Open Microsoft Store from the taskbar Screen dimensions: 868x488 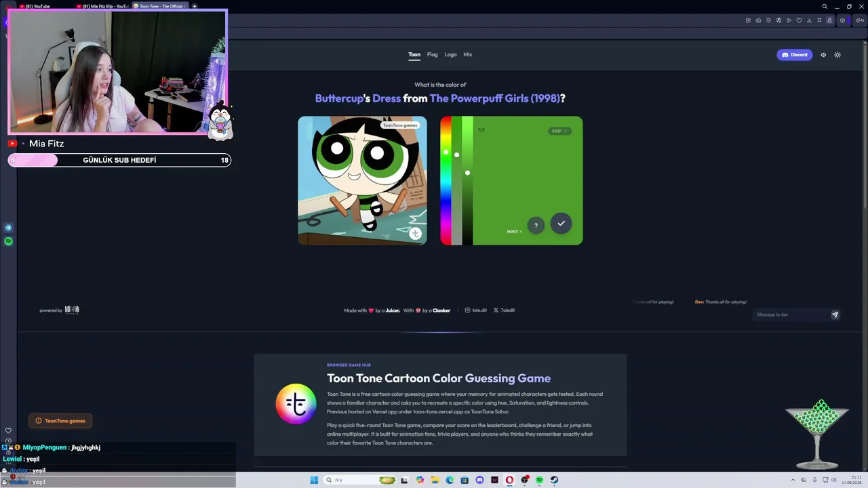(465, 480)
